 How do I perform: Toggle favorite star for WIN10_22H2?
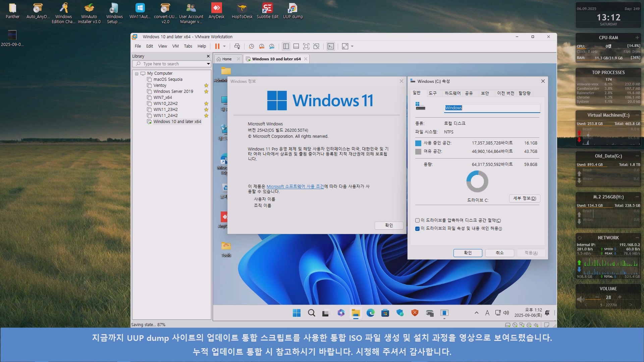click(206, 104)
